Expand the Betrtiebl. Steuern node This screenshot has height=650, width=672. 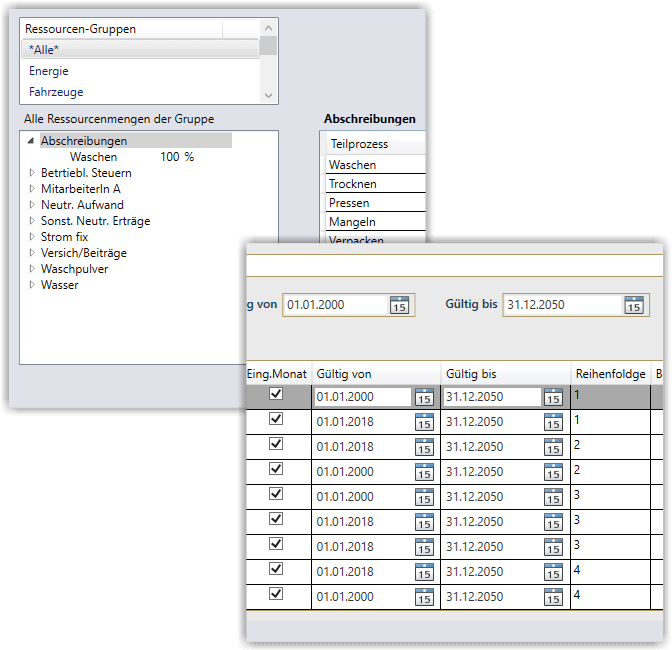coord(32,173)
